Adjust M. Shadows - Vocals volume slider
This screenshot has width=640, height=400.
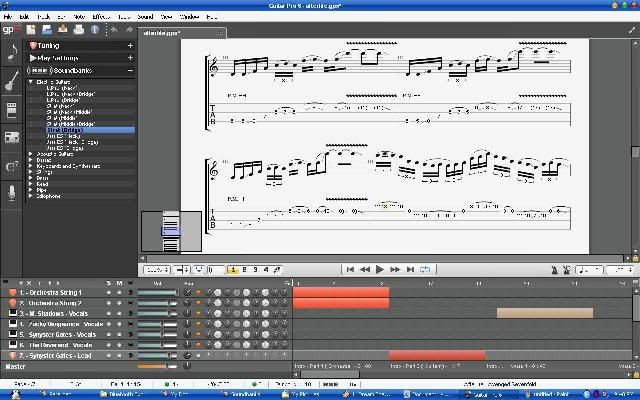pos(157,313)
